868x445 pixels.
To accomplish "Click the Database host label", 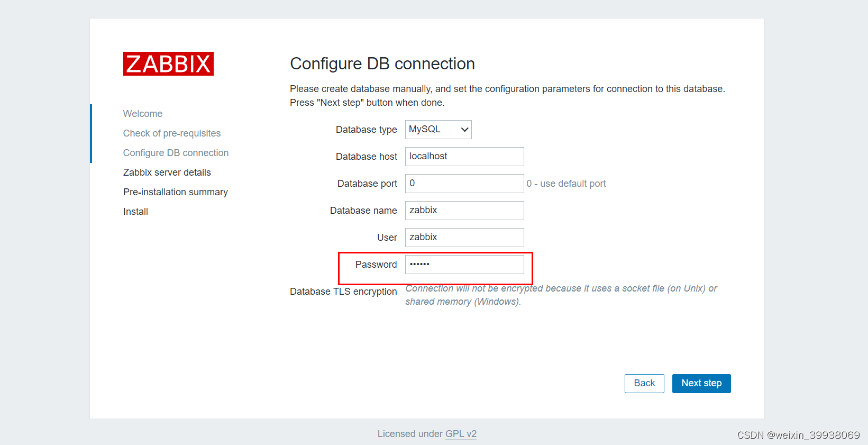I will pos(367,157).
